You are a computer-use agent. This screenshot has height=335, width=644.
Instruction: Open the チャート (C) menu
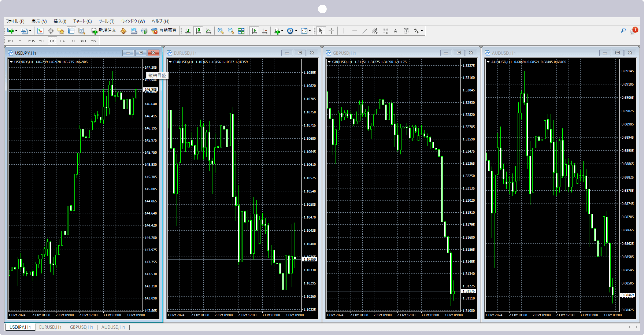(x=82, y=21)
